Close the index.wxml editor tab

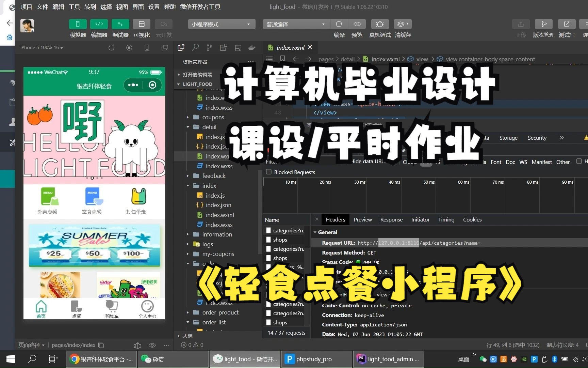(310, 47)
